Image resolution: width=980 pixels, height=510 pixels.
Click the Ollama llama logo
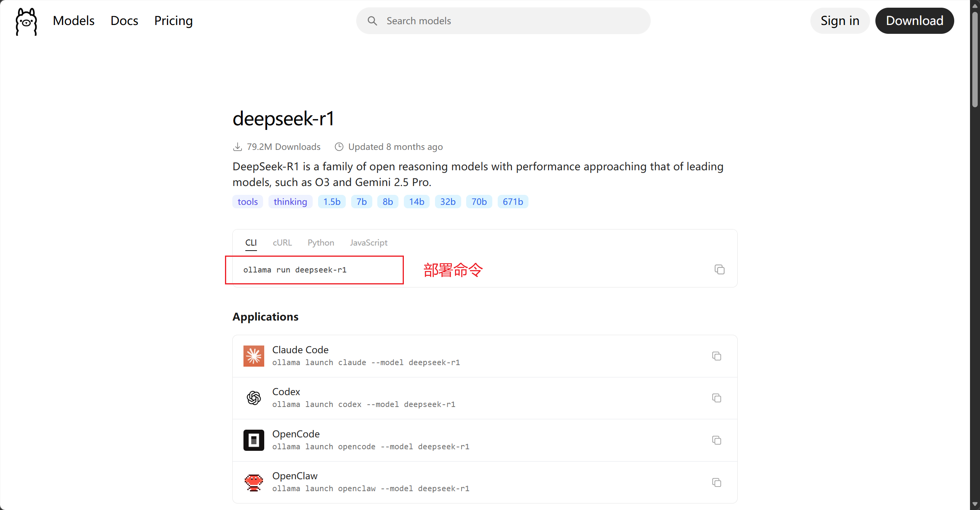pyautogui.click(x=26, y=21)
